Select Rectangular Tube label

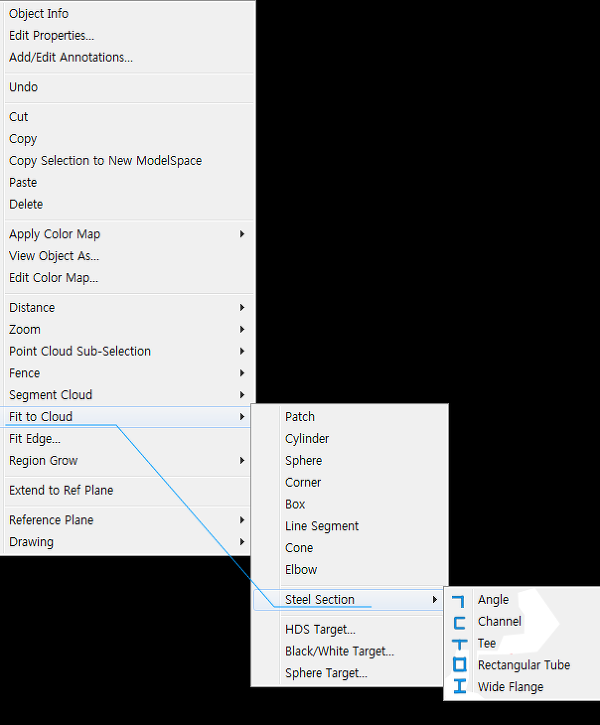point(524,665)
